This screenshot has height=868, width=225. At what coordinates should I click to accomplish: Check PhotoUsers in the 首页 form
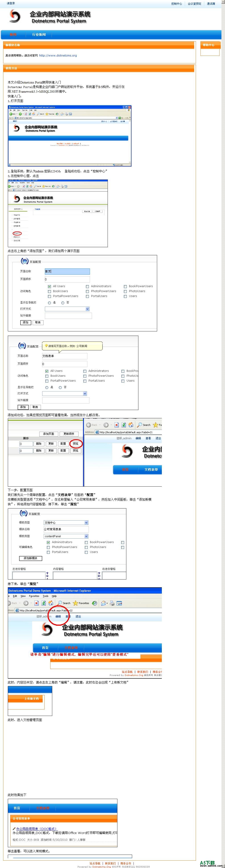coord(125,291)
